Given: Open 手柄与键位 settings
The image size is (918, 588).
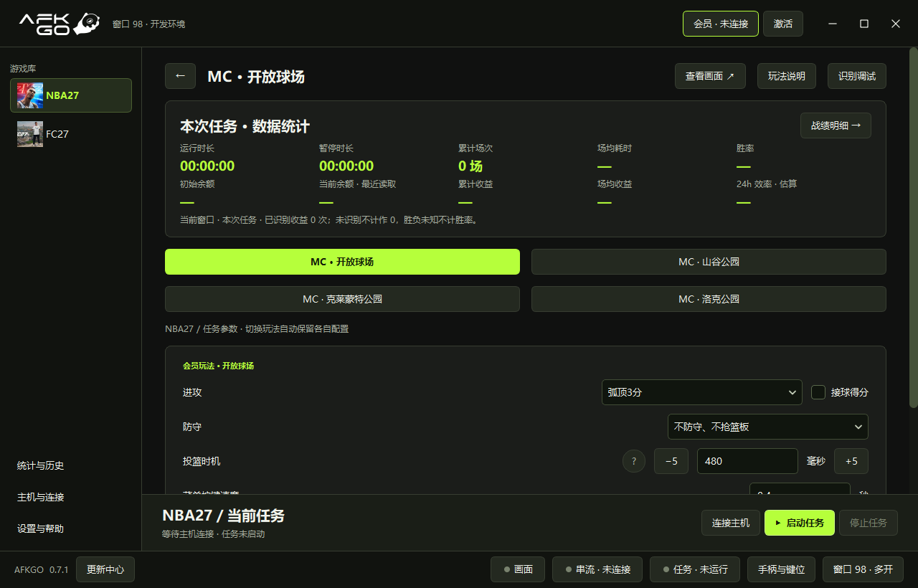Looking at the screenshot, I should 781,569.
